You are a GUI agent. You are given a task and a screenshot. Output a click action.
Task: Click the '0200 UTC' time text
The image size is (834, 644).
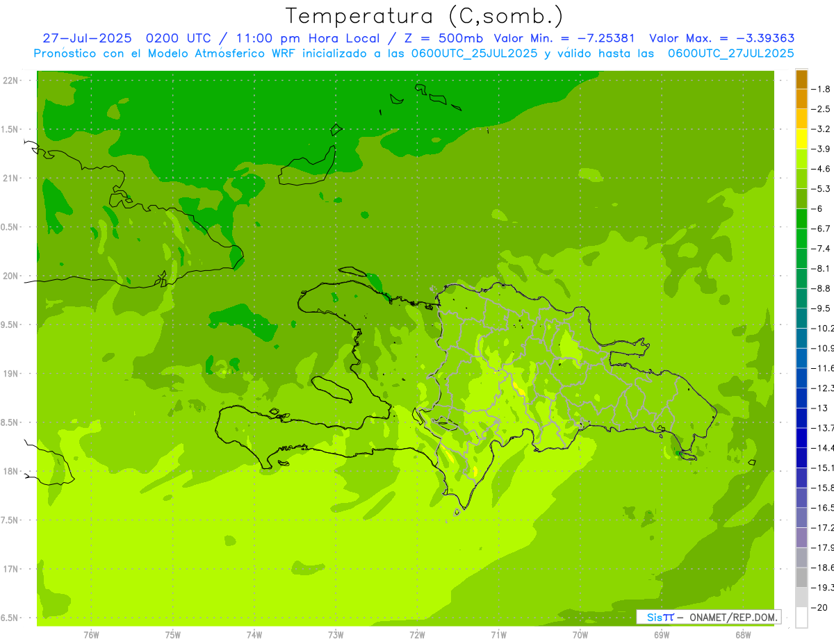(x=179, y=38)
